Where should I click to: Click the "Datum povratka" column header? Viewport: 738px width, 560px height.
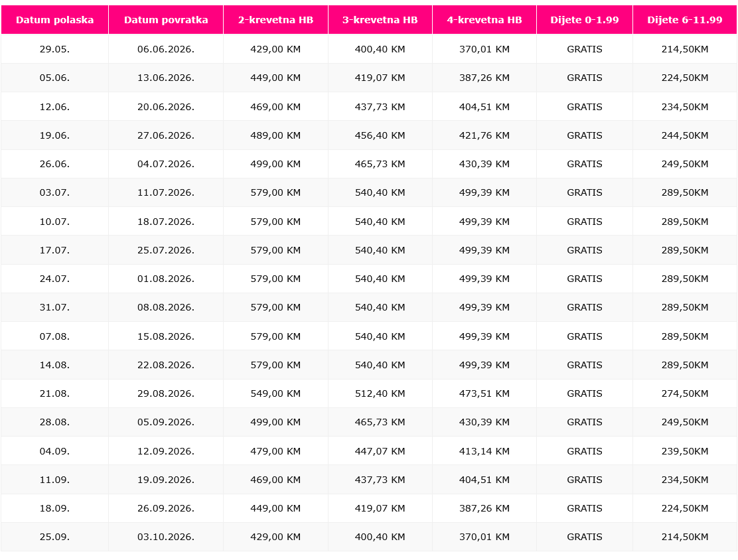pyautogui.click(x=166, y=20)
